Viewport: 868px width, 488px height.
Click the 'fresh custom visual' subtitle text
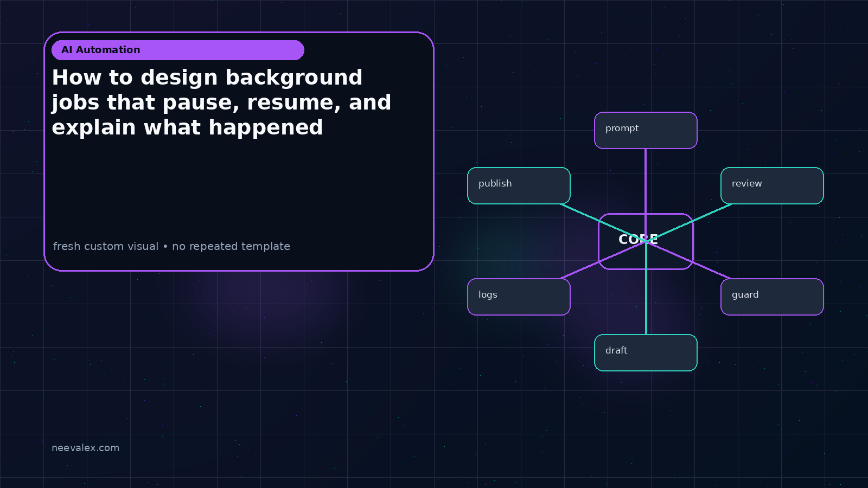(171, 246)
